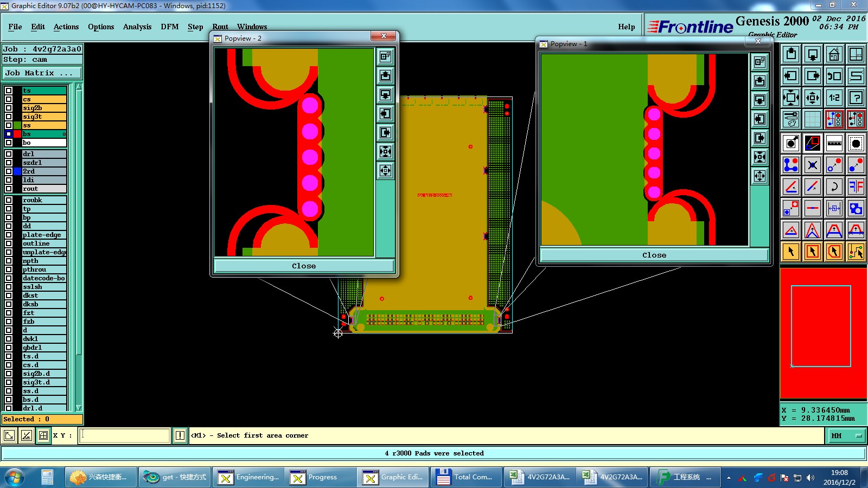868x488 pixels.
Task: Open Total Com... taskbar item
Action: click(467, 477)
